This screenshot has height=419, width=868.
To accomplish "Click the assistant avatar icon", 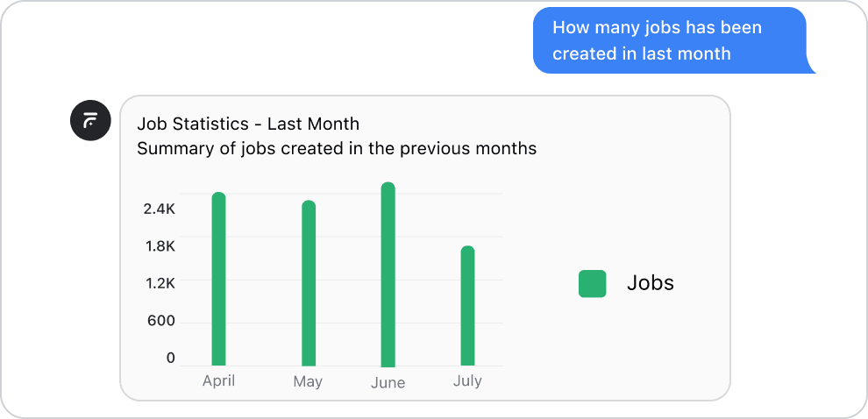I will click(x=90, y=120).
